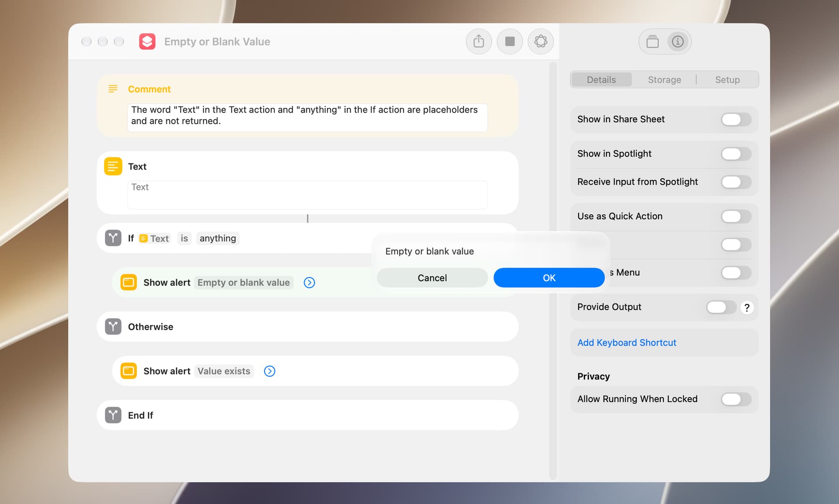
Task: Toggle Receive Input from Spotlight
Action: [736, 182]
